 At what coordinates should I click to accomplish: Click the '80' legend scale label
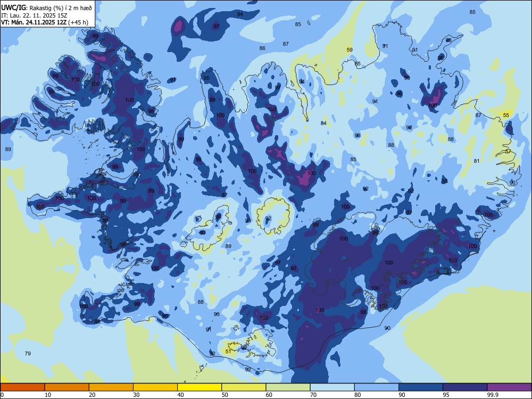coord(358,395)
